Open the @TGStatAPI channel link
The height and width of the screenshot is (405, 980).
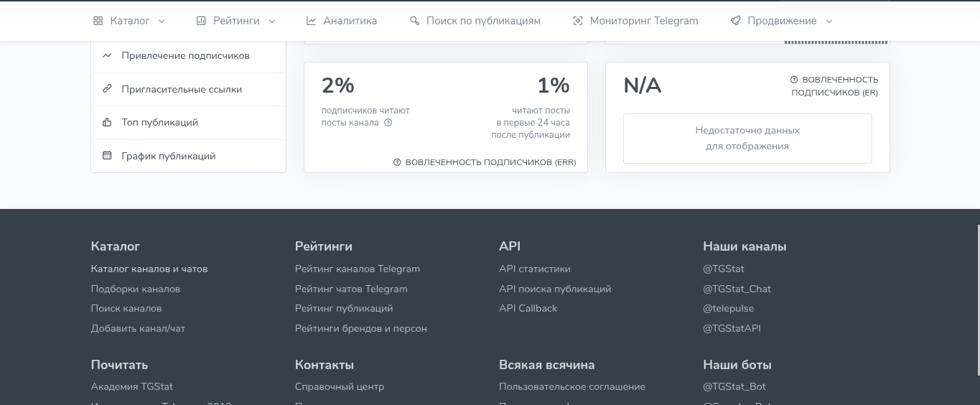[732, 328]
